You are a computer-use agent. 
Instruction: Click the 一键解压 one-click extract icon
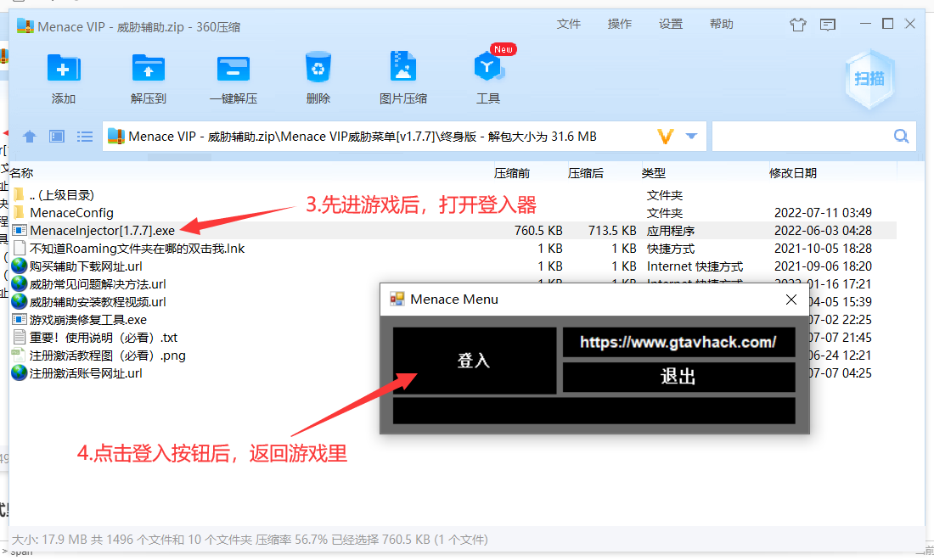(x=233, y=68)
